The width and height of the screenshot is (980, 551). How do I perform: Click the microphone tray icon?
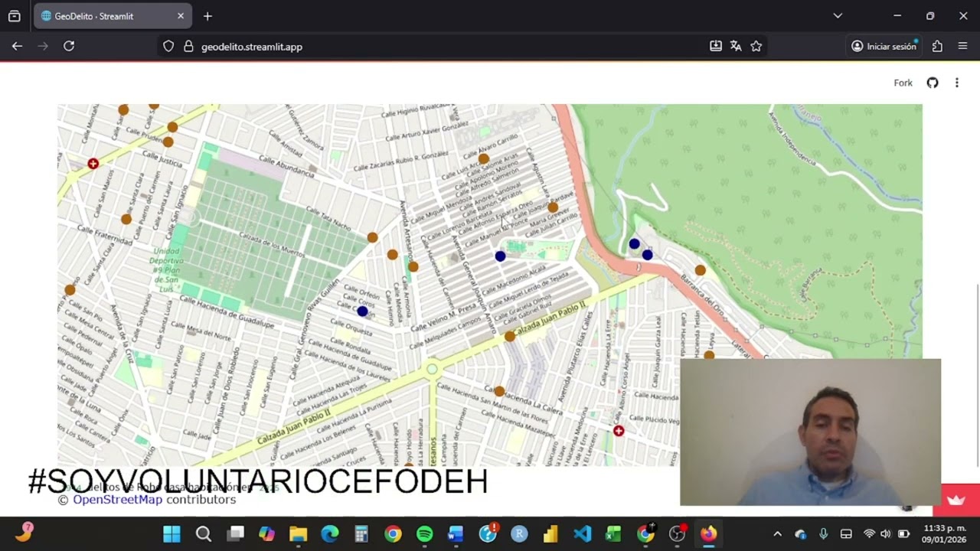824,534
